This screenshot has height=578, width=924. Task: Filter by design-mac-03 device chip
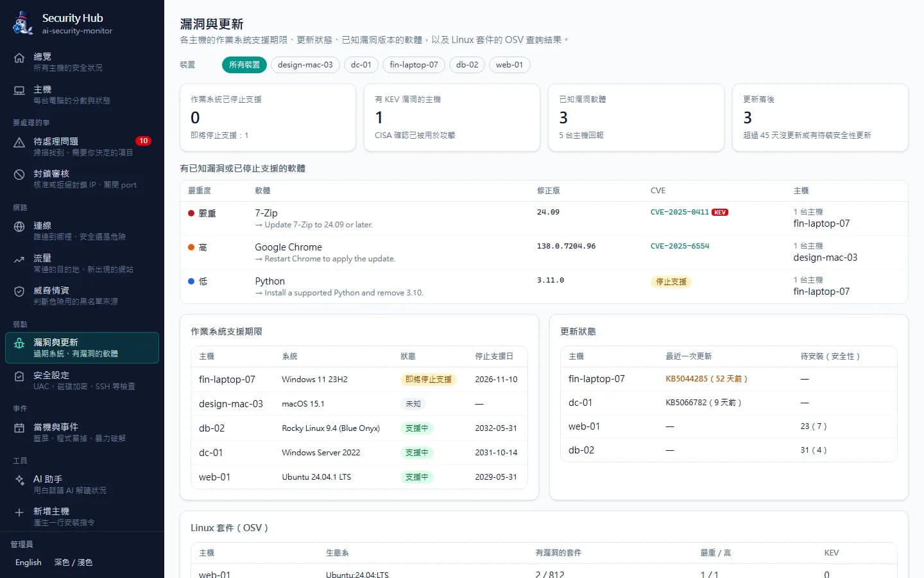[x=305, y=65]
